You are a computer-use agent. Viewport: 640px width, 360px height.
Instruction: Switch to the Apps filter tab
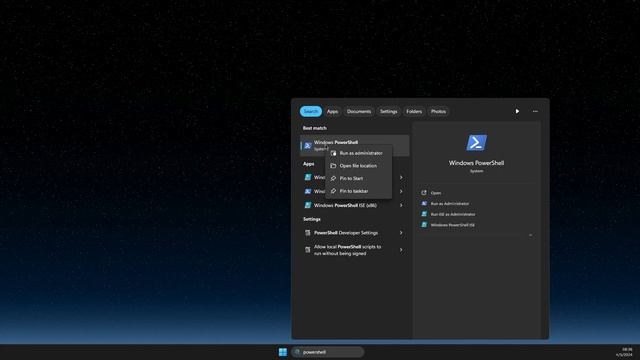333,111
